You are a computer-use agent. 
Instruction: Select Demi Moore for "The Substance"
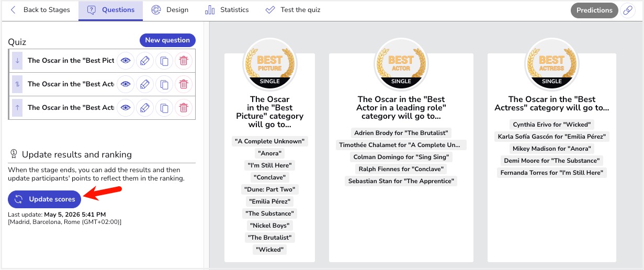click(552, 161)
